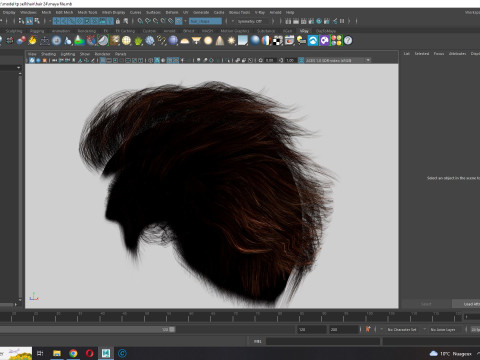The height and width of the screenshot is (360, 480).
Task: Click the Load Attributes button
Action: click(466, 304)
